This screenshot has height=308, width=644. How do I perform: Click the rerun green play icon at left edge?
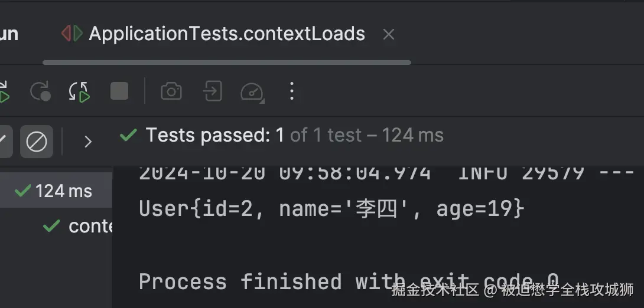click(x=4, y=93)
